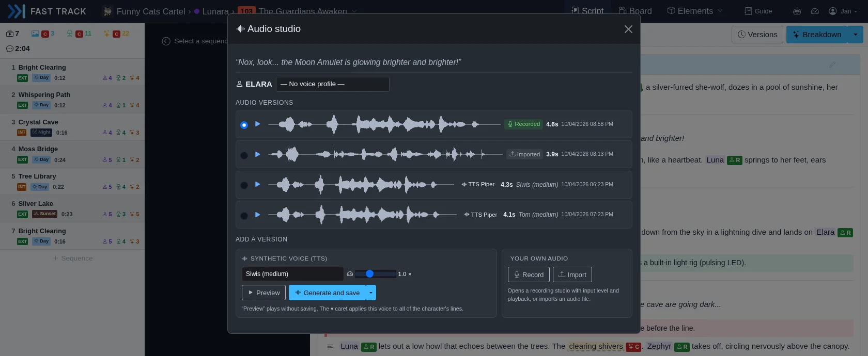
Task: Click the robot assistant icon
Action: coord(797,11)
